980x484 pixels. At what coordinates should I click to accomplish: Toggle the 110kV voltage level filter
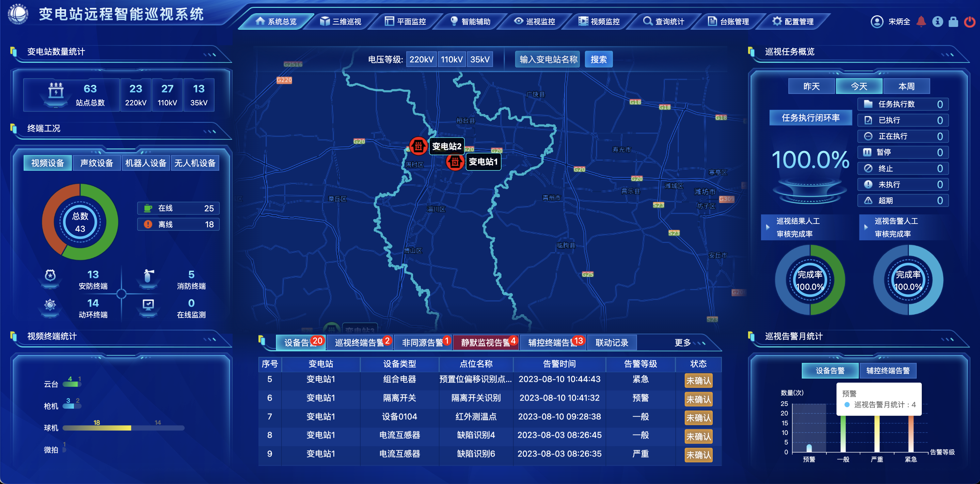452,59
